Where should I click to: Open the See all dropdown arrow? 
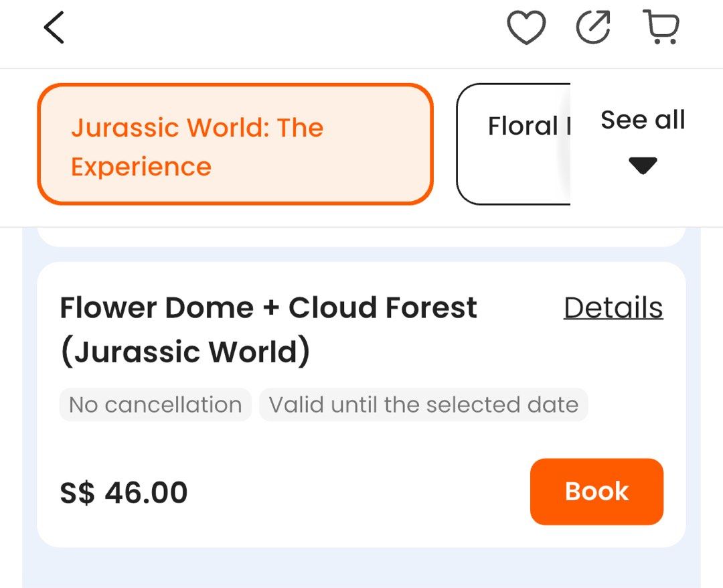[642, 164]
